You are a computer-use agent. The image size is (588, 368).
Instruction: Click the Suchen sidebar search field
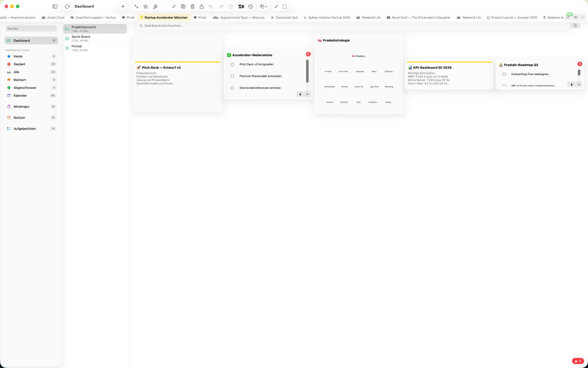31,28
